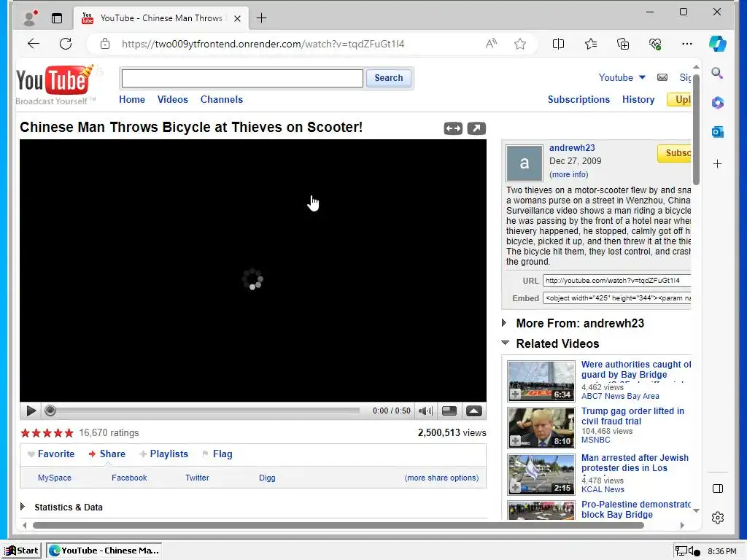Viewport: 747px width, 560px height.
Task: Toggle the player size icon in controls
Action: tap(449, 411)
